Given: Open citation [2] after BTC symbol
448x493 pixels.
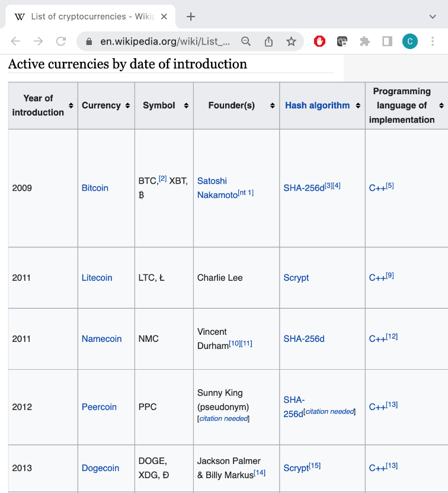Looking at the screenshot, I should 162,178.
